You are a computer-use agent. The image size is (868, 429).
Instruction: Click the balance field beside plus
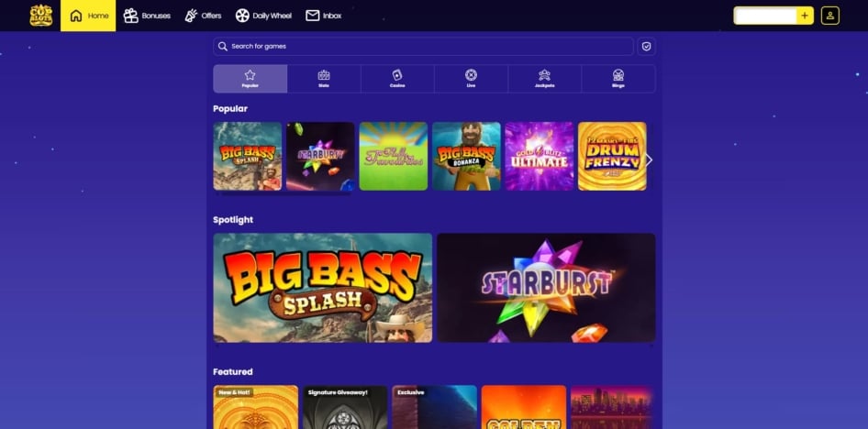click(x=765, y=16)
